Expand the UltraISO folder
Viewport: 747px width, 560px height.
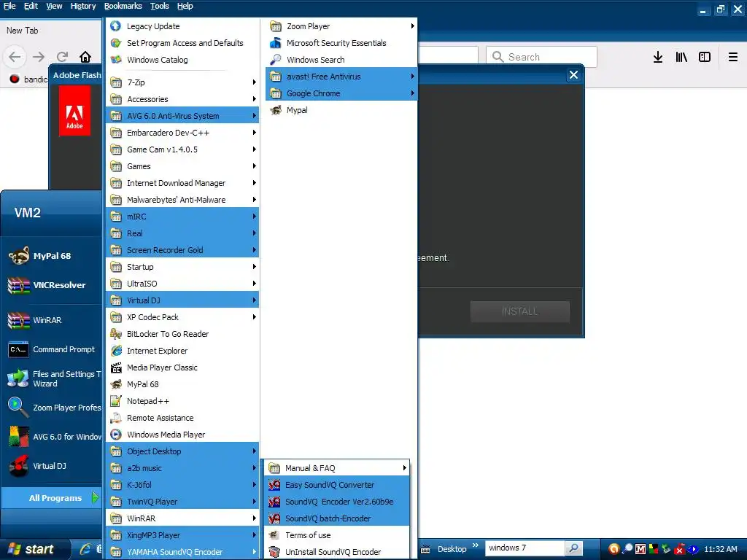[x=182, y=284]
